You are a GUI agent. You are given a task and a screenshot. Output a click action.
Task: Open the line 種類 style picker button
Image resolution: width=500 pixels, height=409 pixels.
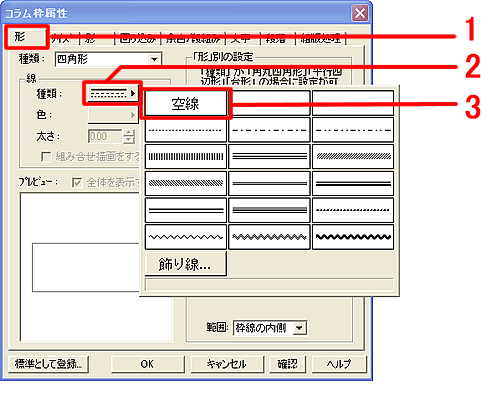(112, 94)
